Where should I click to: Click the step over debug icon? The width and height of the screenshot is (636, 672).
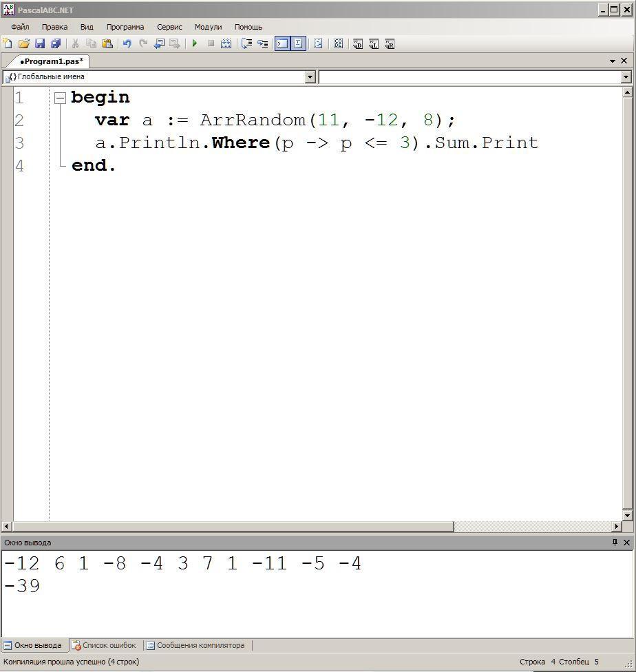pyautogui.click(x=246, y=43)
